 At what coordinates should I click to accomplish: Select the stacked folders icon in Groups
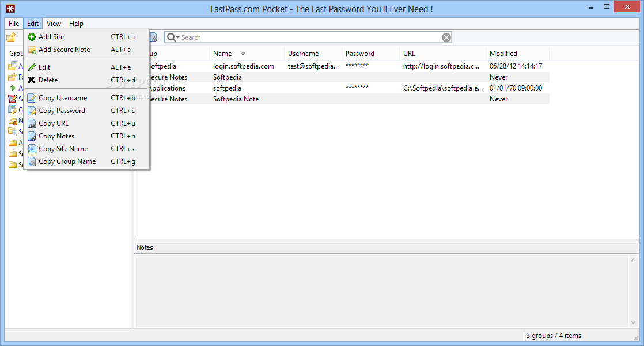(x=13, y=66)
